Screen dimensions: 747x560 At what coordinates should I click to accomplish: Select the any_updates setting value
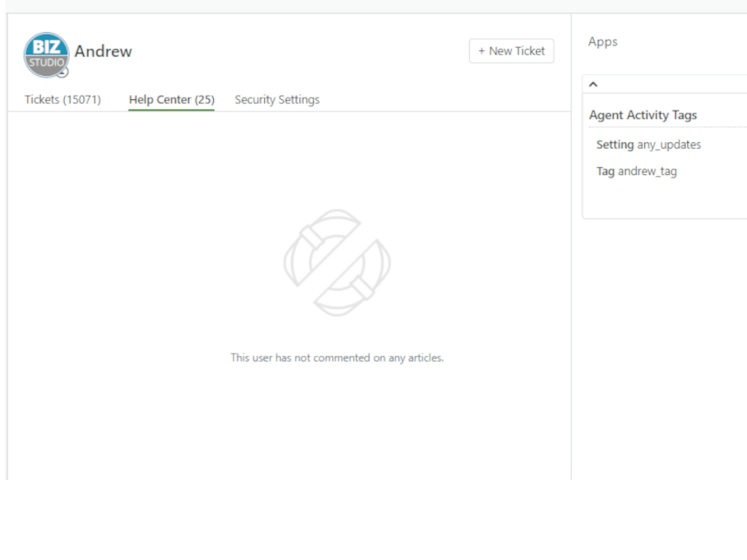coord(669,145)
